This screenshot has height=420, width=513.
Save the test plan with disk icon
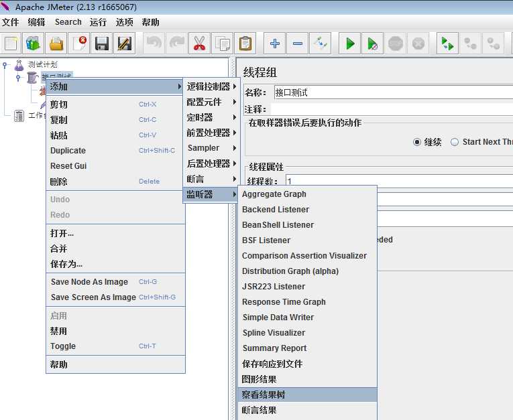[102, 43]
